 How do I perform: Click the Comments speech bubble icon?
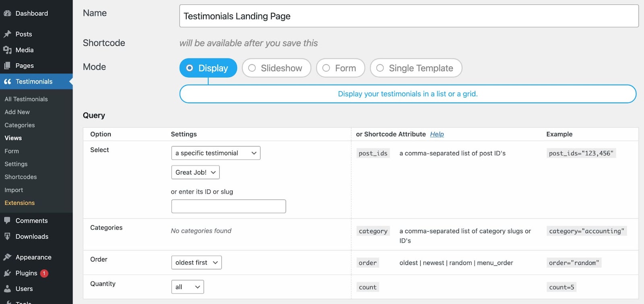coord(7,220)
